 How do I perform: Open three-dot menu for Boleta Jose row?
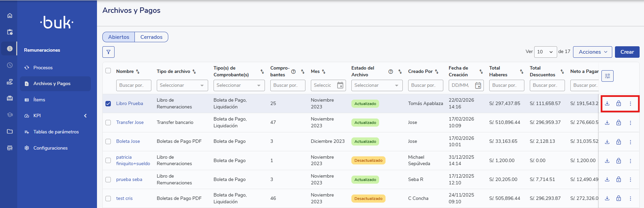coord(630,142)
